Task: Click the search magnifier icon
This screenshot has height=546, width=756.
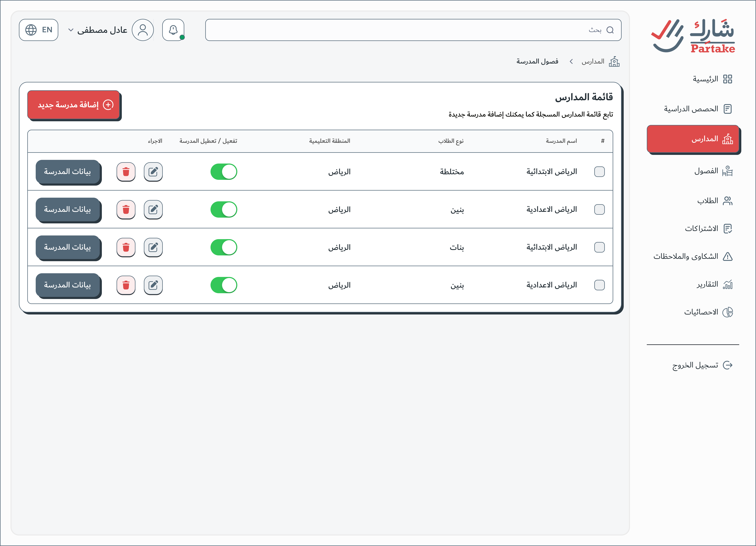Action: coord(610,30)
